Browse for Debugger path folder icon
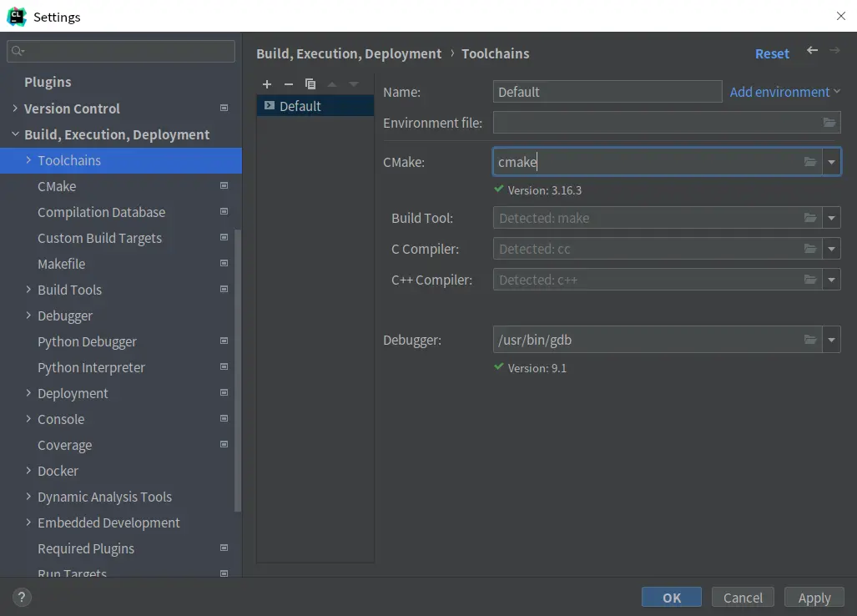This screenshot has height=616, width=857. (x=810, y=340)
